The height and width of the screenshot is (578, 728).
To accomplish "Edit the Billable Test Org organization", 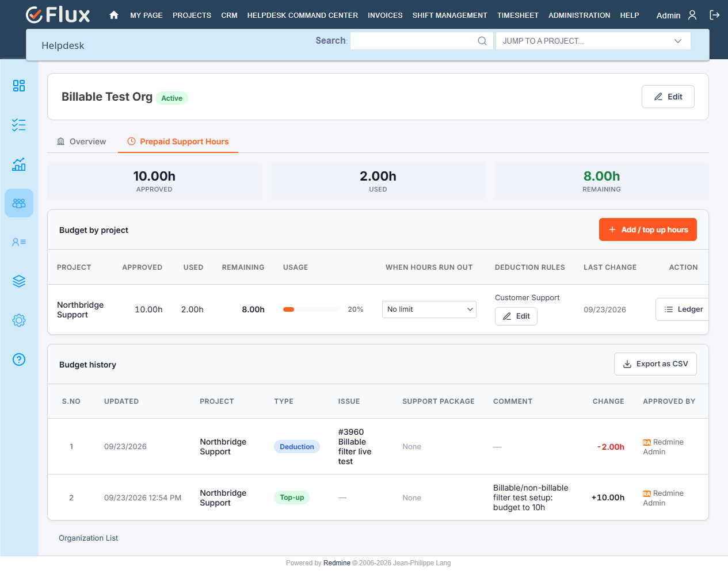I will pyautogui.click(x=668, y=97).
